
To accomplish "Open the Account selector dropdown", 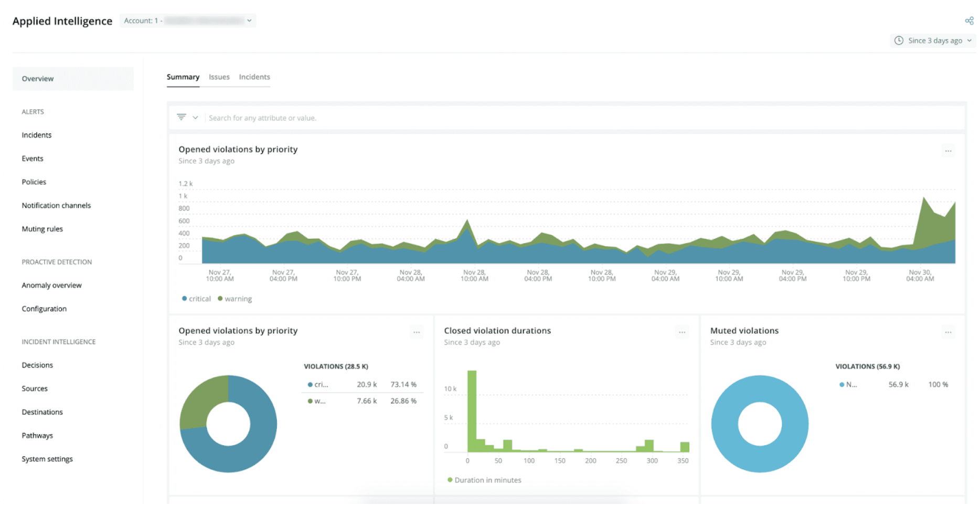I will [x=187, y=20].
